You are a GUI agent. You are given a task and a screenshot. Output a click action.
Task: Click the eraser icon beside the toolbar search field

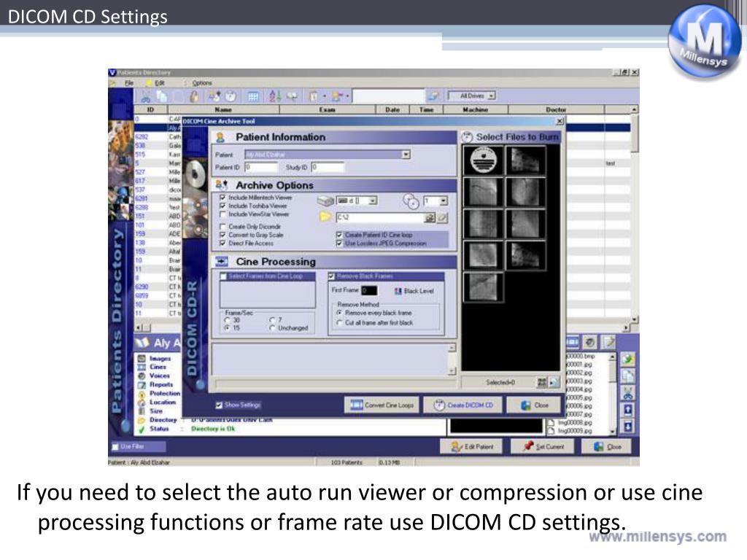point(433,96)
